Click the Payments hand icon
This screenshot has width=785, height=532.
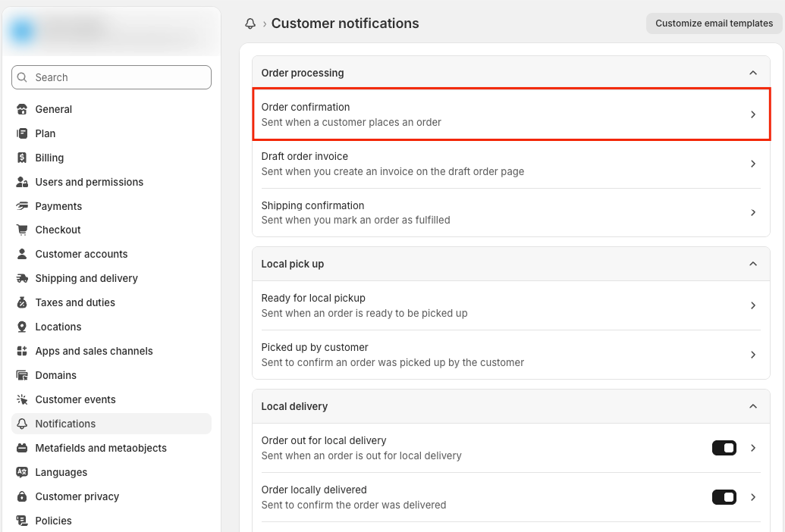[x=22, y=206]
